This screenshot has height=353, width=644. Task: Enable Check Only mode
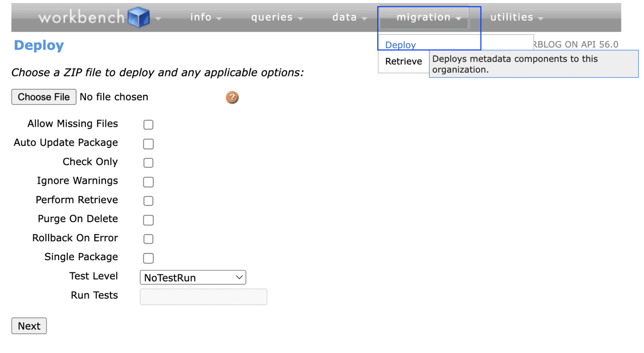click(148, 162)
